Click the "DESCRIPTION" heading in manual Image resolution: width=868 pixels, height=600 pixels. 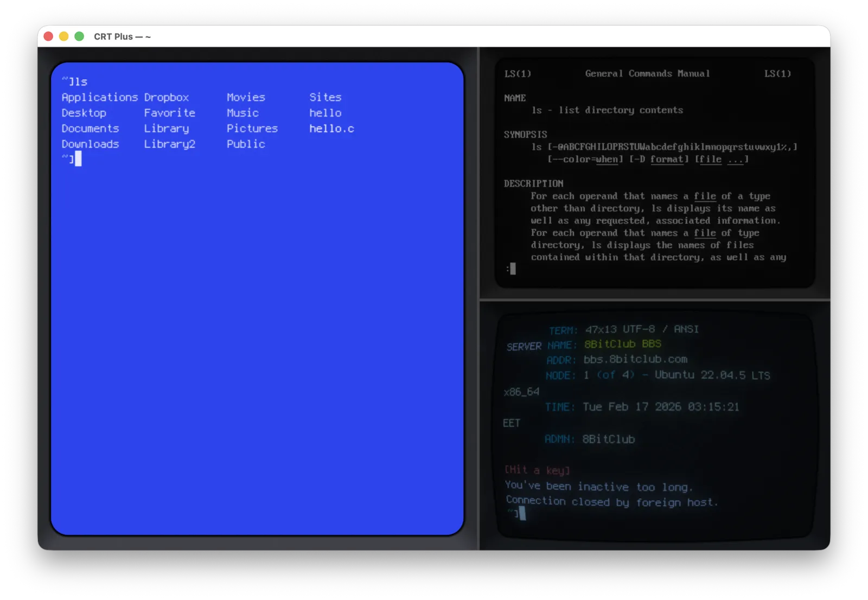533,183
